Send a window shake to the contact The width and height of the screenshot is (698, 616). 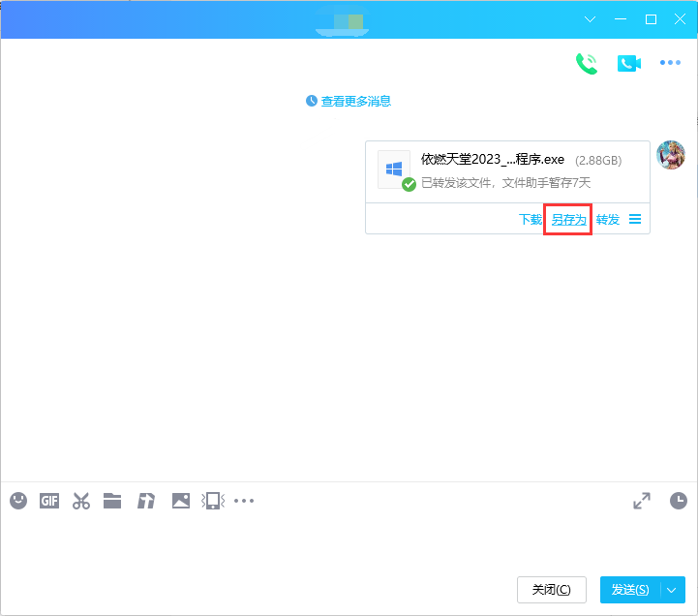pyautogui.click(x=212, y=501)
